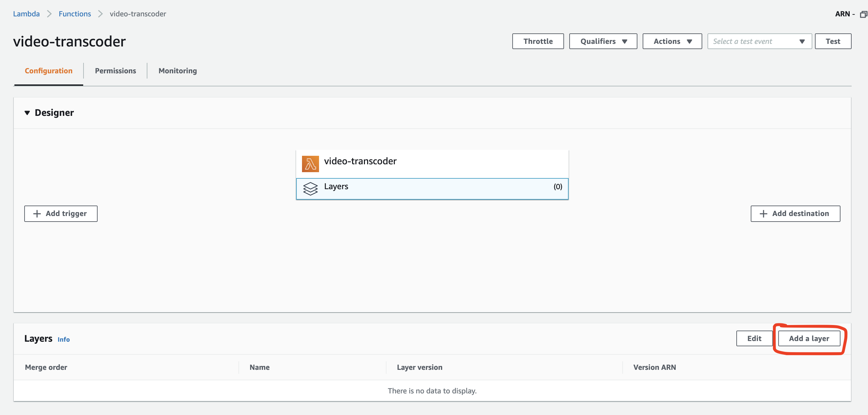The height and width of the screenshot is (415, 868).
Task: Go to Functions in the breadcrumb
Action: coord(75,14)
